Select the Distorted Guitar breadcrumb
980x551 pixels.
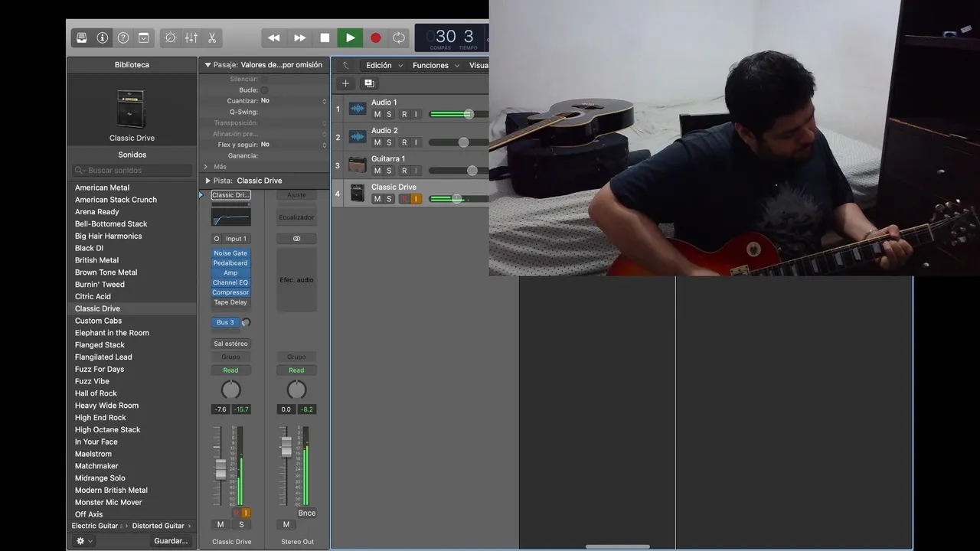coord(158,526)
